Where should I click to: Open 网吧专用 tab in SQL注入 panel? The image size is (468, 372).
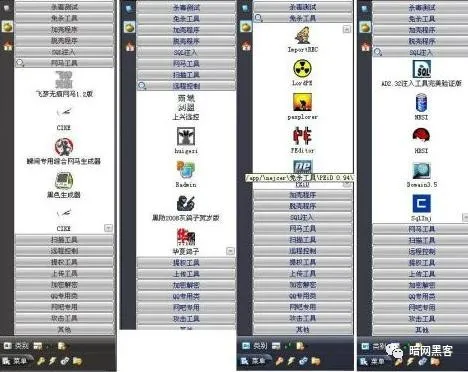[421, 308]
